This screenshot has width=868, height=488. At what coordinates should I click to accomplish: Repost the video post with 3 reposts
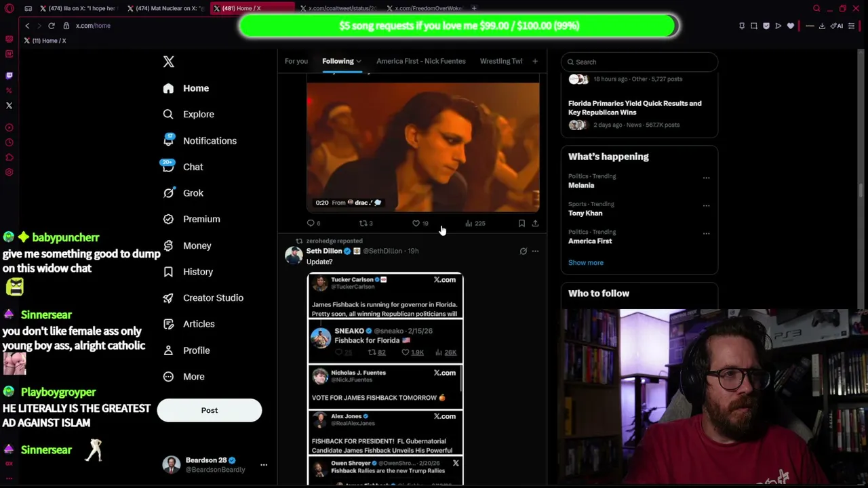(x=366, y=223)
